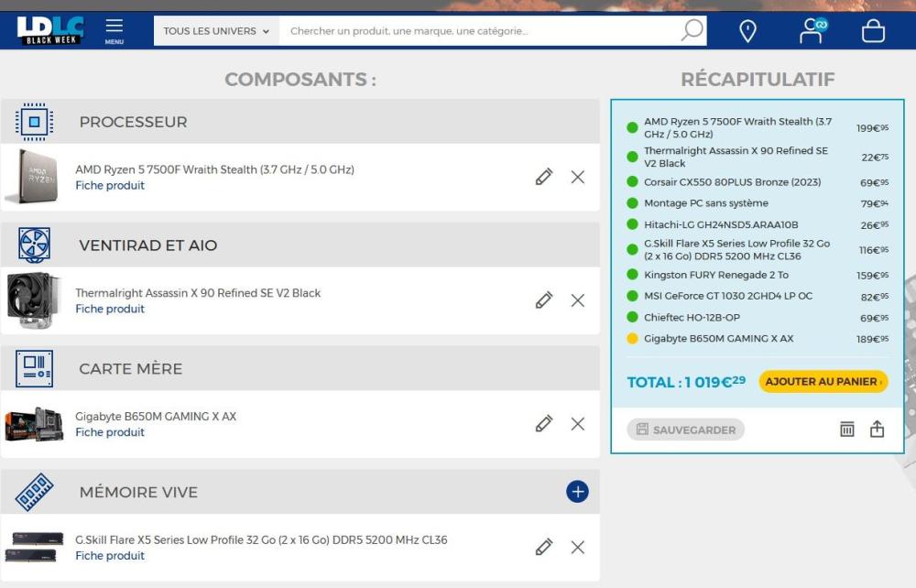Click the trash icon to delete configuration
The height and width of the screenshot is (588, 916).
coord(847,430)
